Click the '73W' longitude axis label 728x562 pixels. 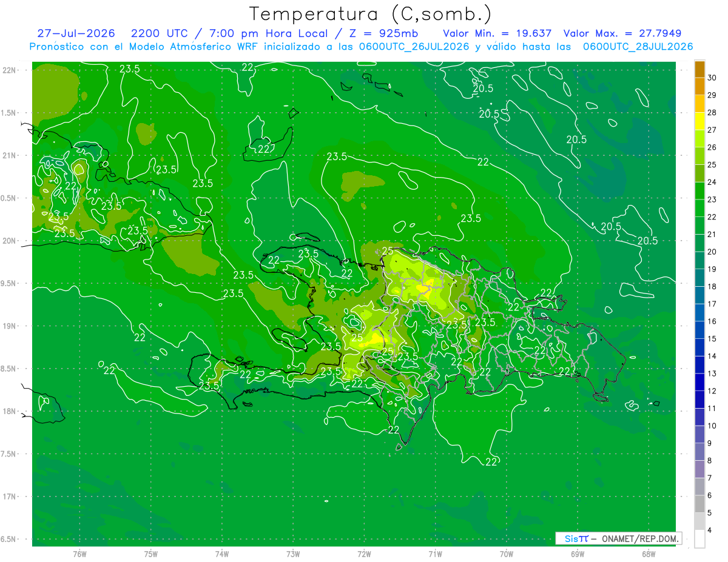click(x=293, y=554)
